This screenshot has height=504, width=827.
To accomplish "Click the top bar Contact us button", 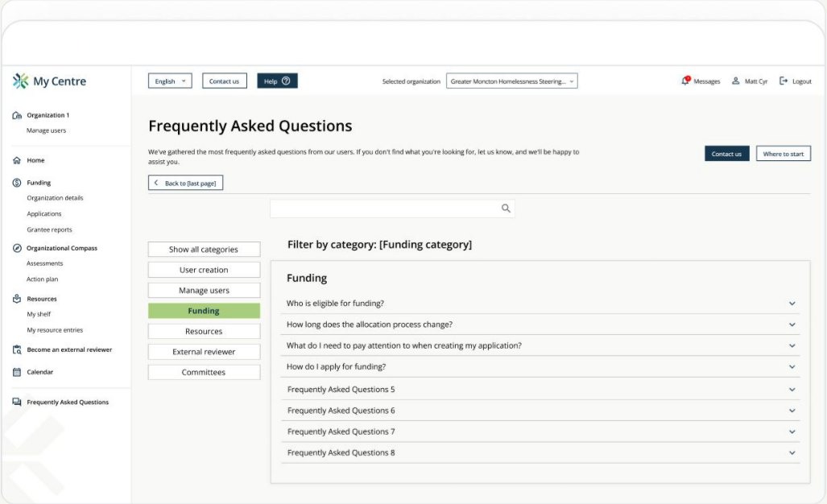I will click(x=224, y=81).
